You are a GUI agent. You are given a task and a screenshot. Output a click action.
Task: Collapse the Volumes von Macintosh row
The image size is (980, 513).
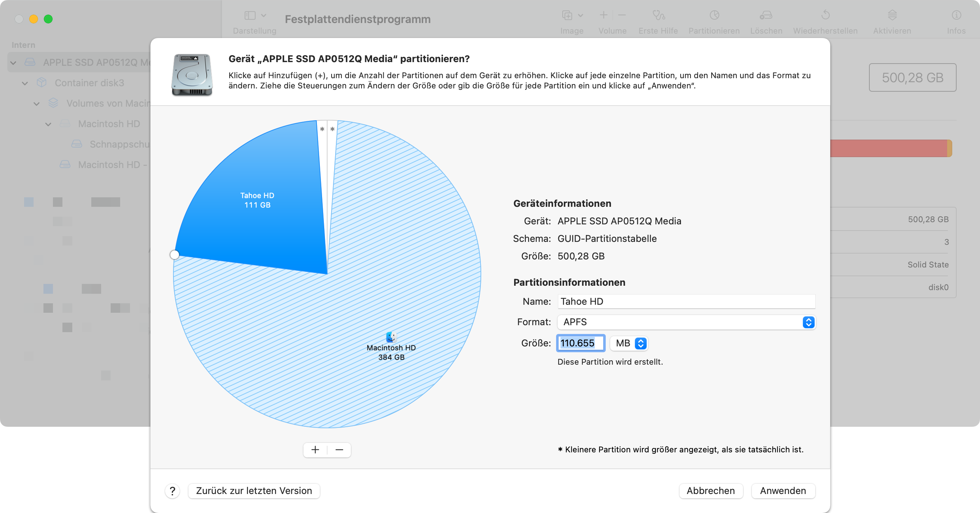(37, 104)
